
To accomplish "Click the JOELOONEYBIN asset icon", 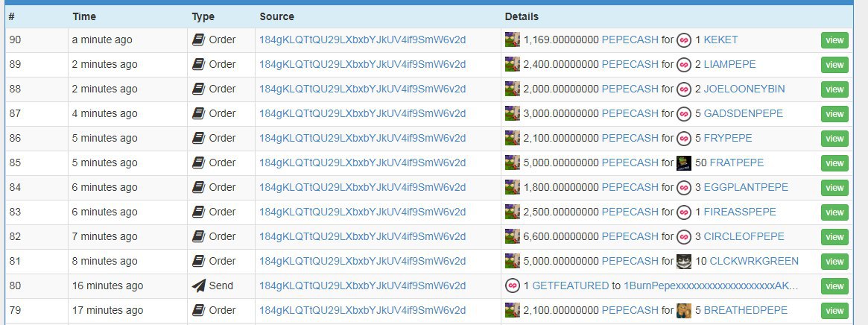I will 684,89.
